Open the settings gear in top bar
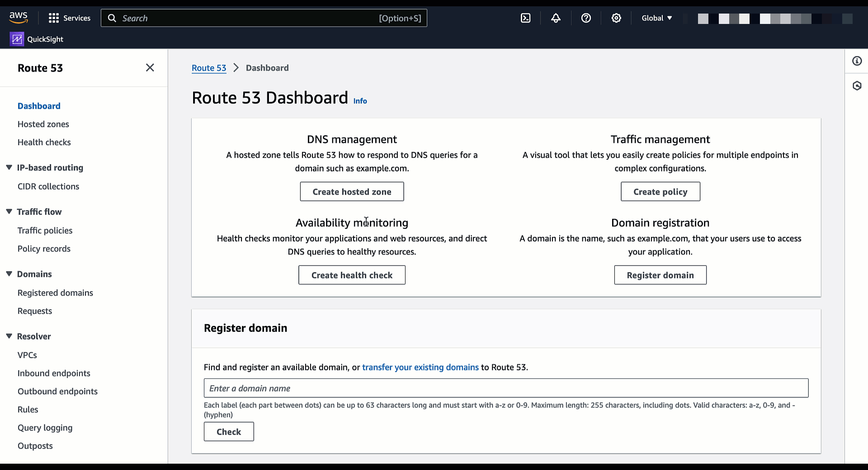 617,18
